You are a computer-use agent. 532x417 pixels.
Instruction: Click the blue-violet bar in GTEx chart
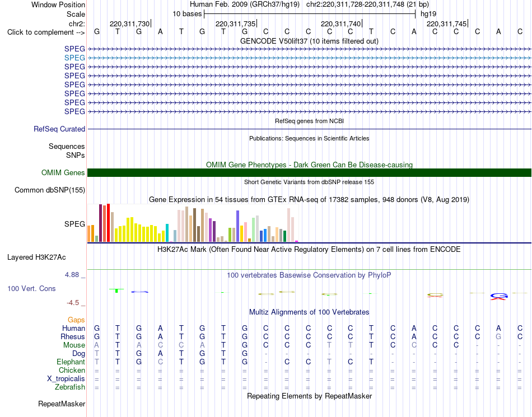(x=238, y=226)
